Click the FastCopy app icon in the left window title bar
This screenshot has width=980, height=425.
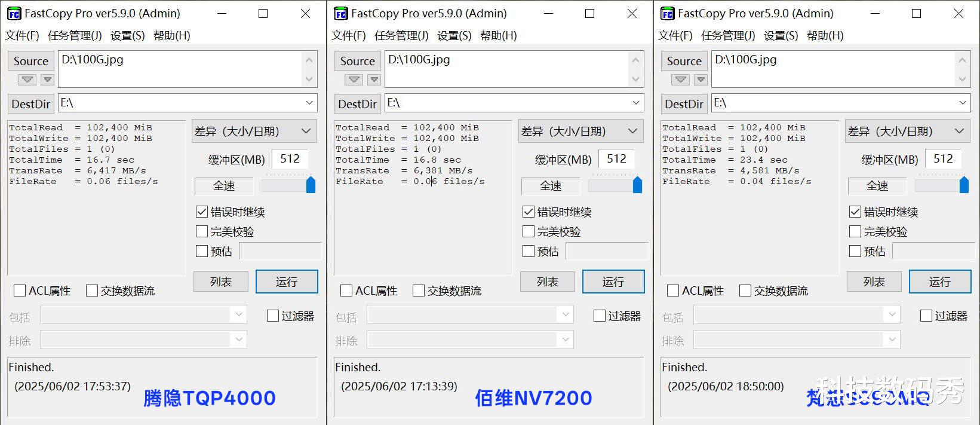click(14, 14)
